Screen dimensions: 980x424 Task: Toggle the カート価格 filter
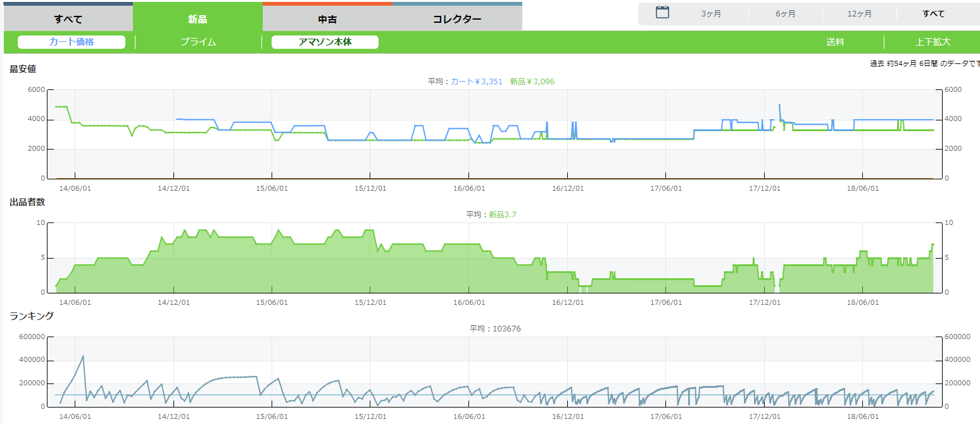tap(72, 42)
